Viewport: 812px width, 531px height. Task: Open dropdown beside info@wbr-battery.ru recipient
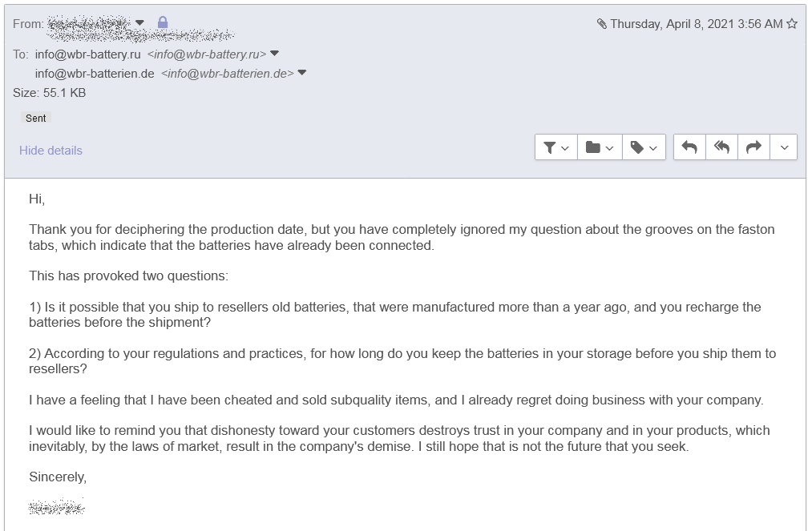tap(274, 54)
